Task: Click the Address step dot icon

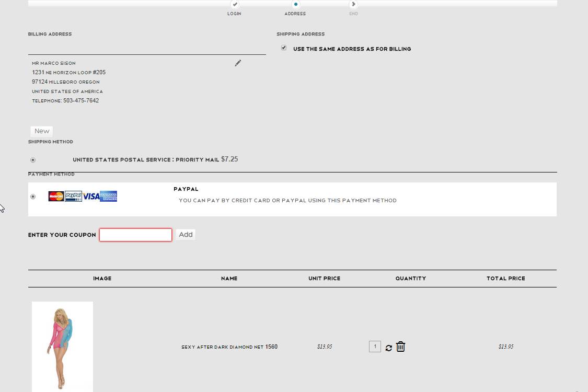Action: 295,4
